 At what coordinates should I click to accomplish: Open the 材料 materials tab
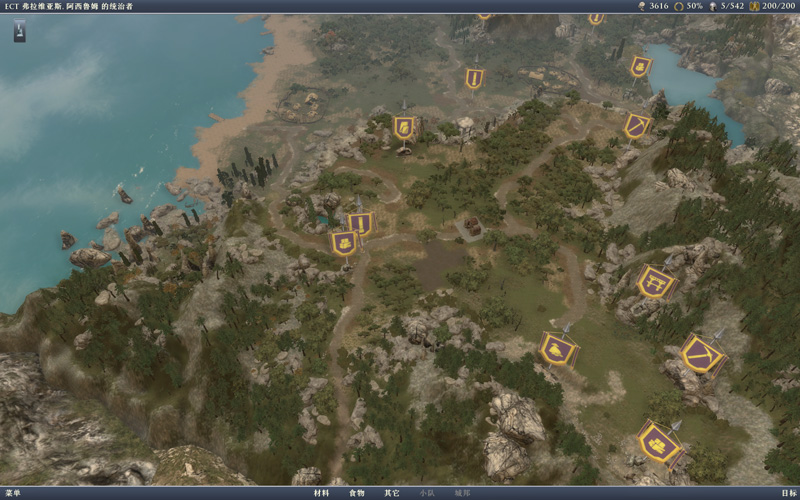click(x=321, y=493)
